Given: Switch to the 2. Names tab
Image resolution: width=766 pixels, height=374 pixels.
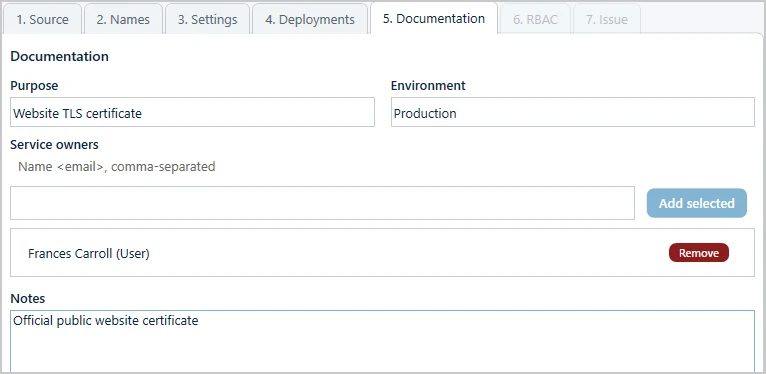Looking at the screenshot, I should click(123, 20).
